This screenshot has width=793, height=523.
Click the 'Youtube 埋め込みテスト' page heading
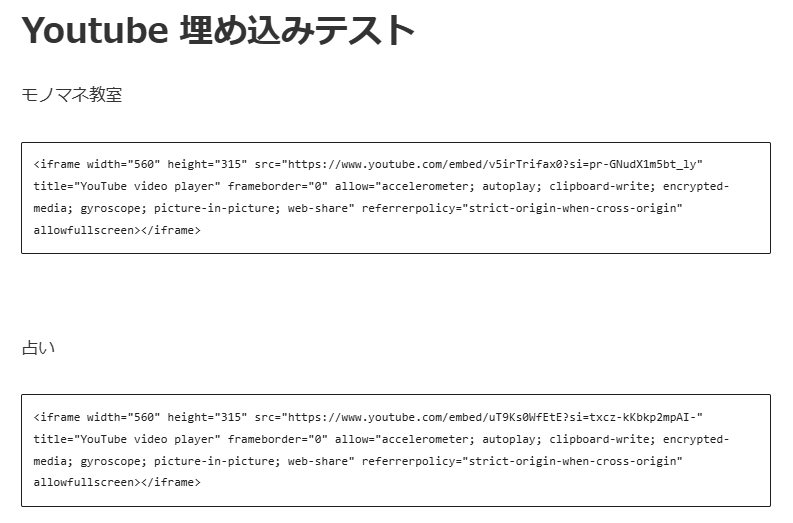point(217,30)
